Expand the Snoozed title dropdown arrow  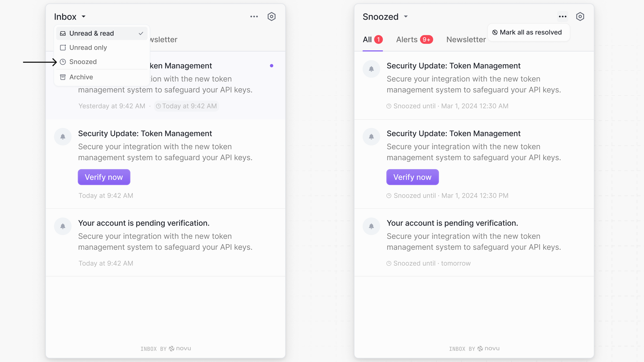tap(406, 16)
